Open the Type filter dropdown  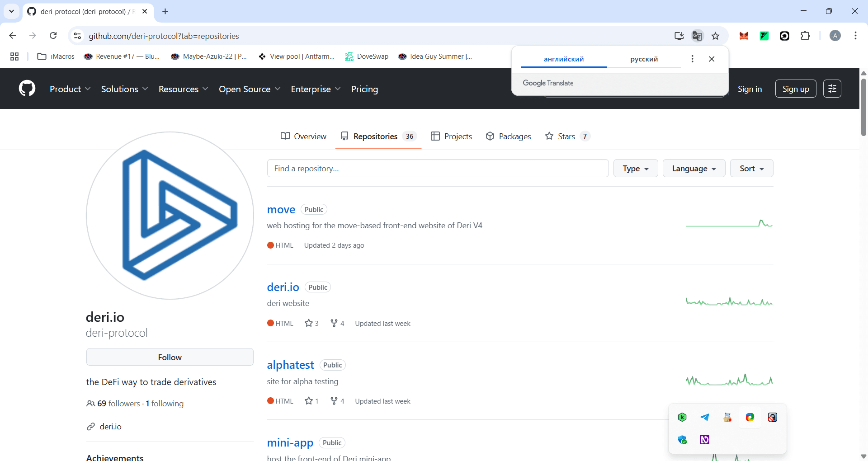(636, 168)
